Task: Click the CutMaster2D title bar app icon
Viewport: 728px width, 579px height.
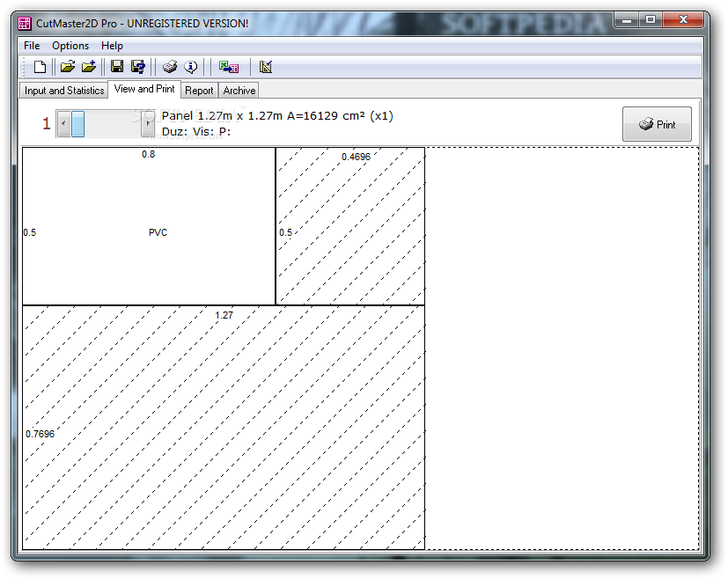Action: point(24,23)
